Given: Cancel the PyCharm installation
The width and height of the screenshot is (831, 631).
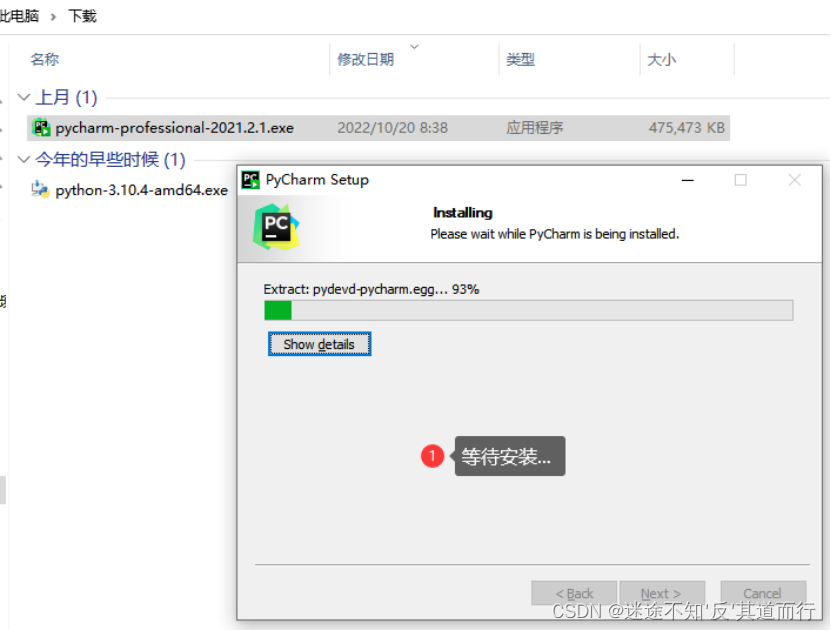Looking at the screenshot, I should [x=763, y=593].
